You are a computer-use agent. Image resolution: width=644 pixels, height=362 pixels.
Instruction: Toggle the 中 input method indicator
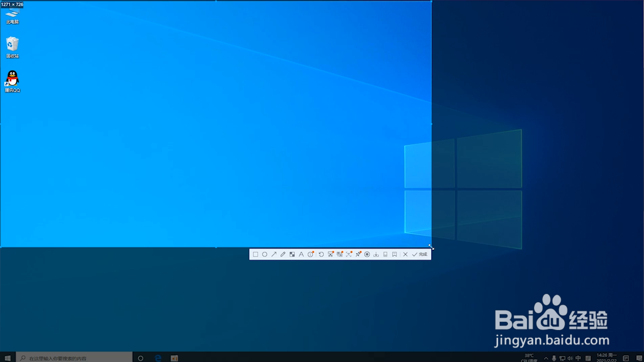coord(578,358)
